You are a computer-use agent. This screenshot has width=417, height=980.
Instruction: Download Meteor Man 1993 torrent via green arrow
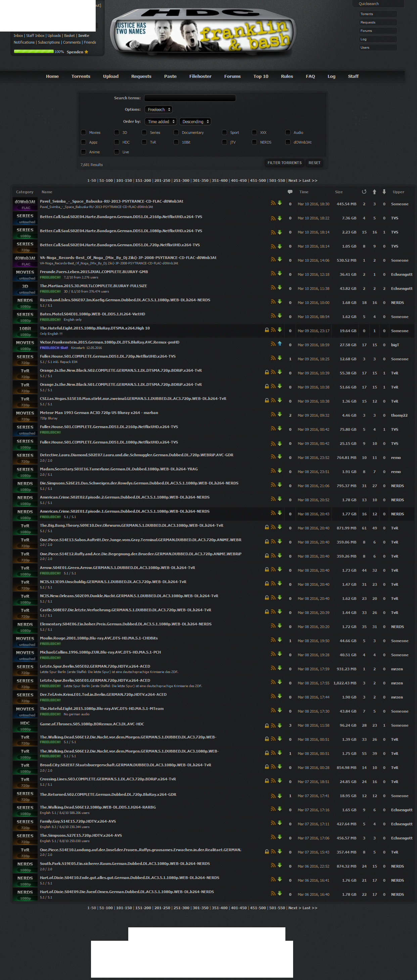pyautogui.click(x=280, y=414)
